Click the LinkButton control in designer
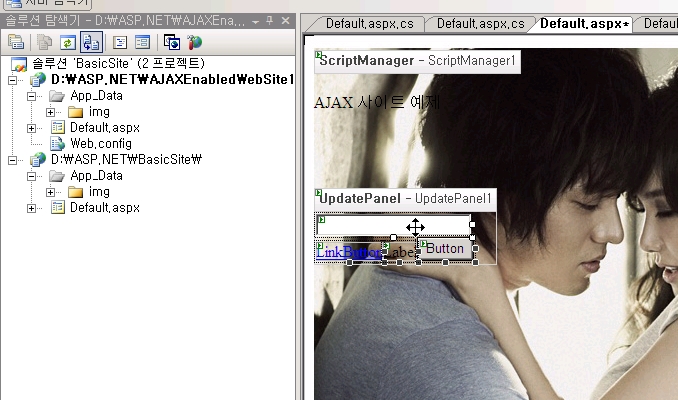Image resolution: width=678 pixels, height=400 pixels. point(349,252)
